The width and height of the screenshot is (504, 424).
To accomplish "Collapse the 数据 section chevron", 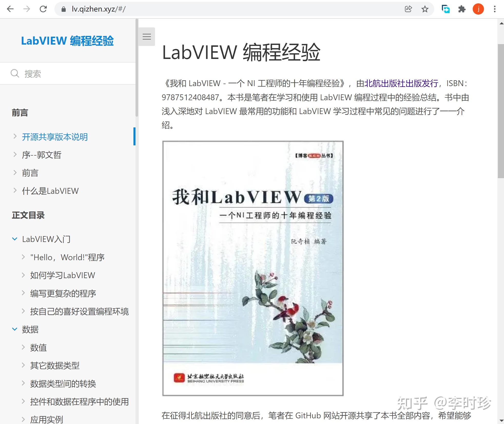I will pyautogui.click(x=14, y=329).
